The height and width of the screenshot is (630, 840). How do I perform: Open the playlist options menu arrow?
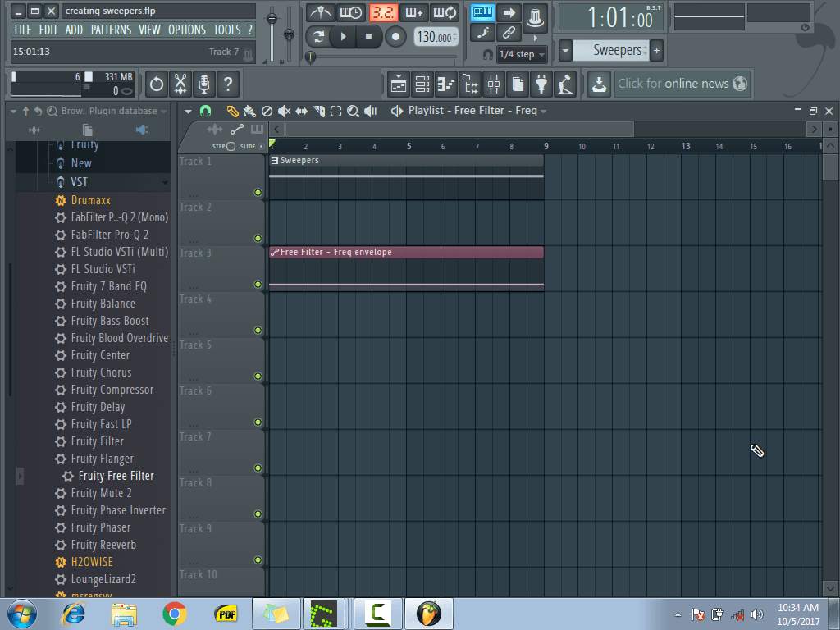(188, 112)
